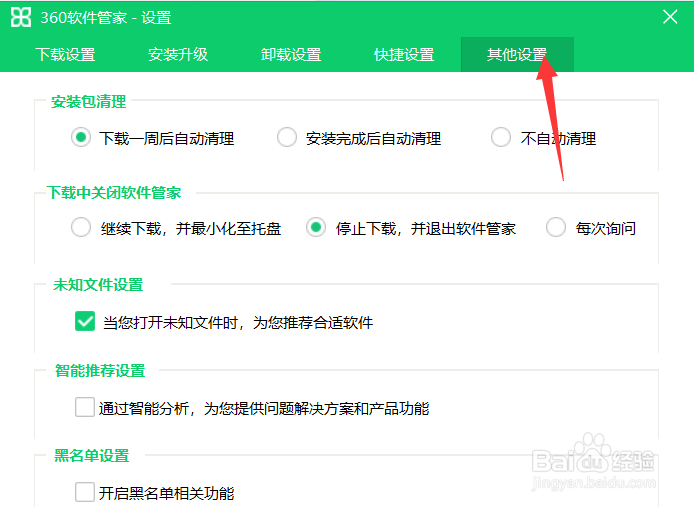The height and width of the screenshot is (507, 694).
Task: Uncheck 当您打开未知文件时 recommendation checkbox
Action: tap(85, 321)
